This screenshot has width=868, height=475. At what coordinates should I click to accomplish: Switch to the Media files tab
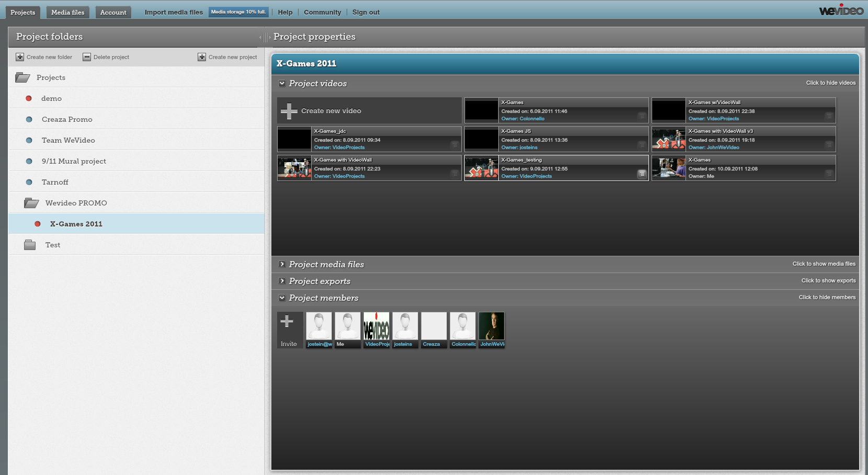(x=68, y=13)
